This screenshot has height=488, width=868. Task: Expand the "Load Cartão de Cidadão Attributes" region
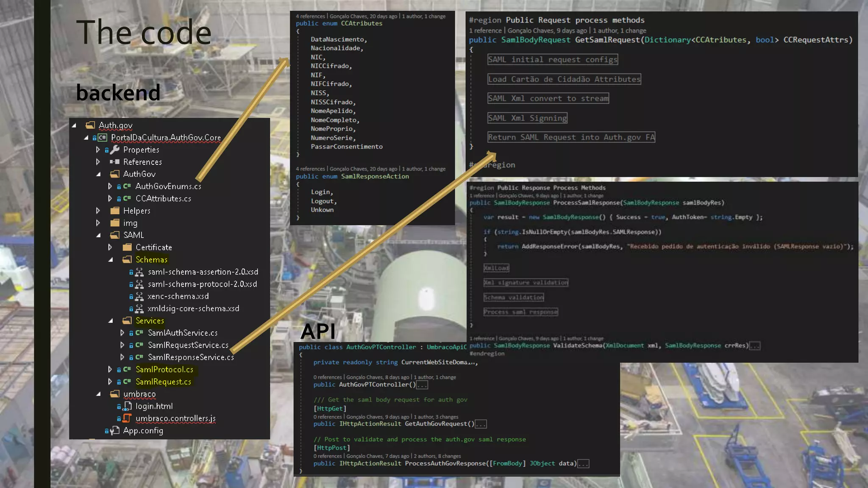point(564,79)
